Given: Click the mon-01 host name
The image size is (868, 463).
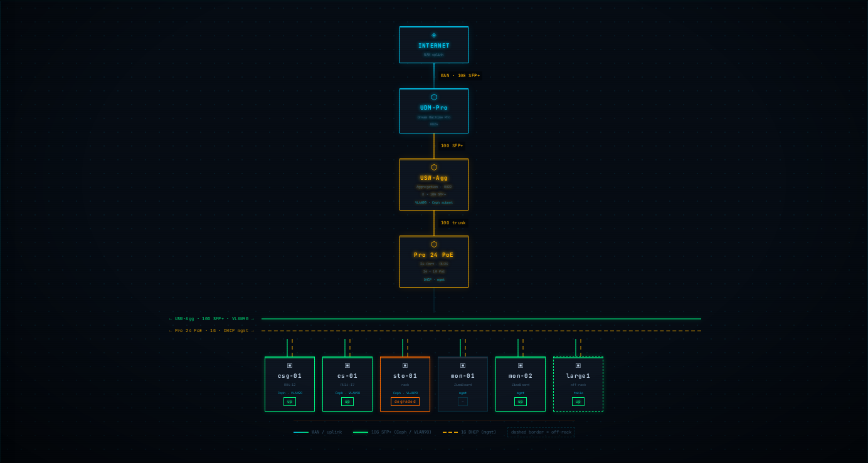Looking at the screenshot, I should coord(463,376).
